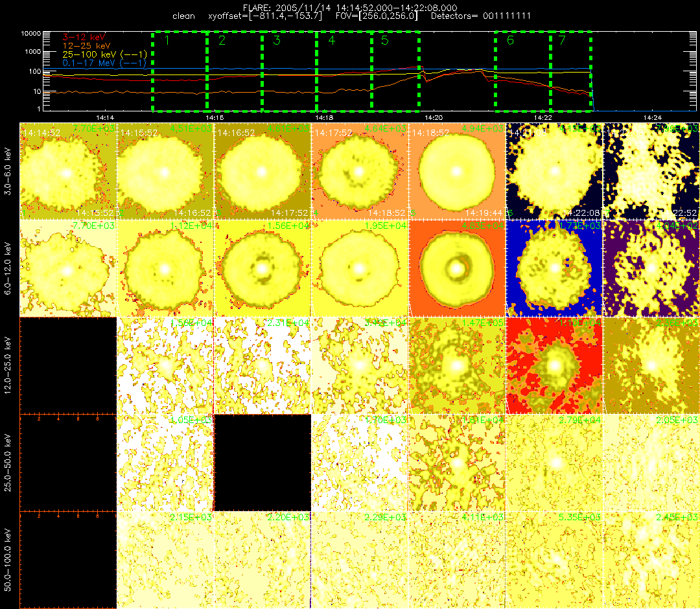
Task: Click interval marker 1 on light curve
Action: tap(167, 41)
